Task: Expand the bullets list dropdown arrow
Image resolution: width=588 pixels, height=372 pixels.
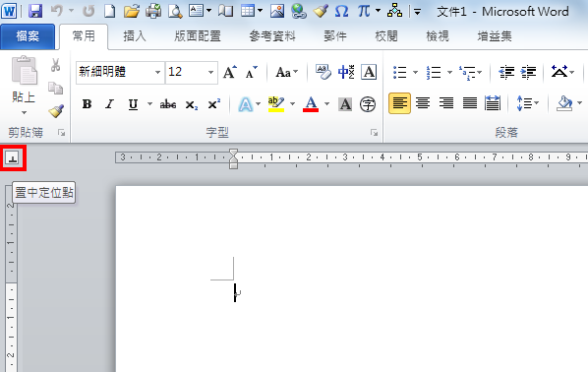Action: click(x=415, y=72)
